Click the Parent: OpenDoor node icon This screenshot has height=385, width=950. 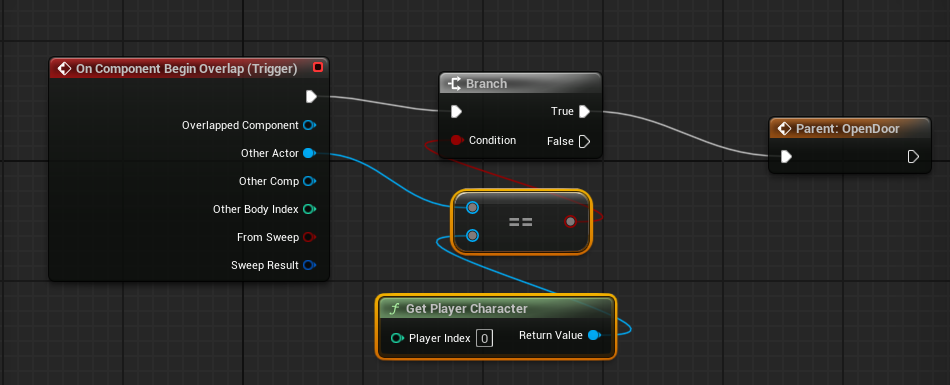click(x=785, y=129)
